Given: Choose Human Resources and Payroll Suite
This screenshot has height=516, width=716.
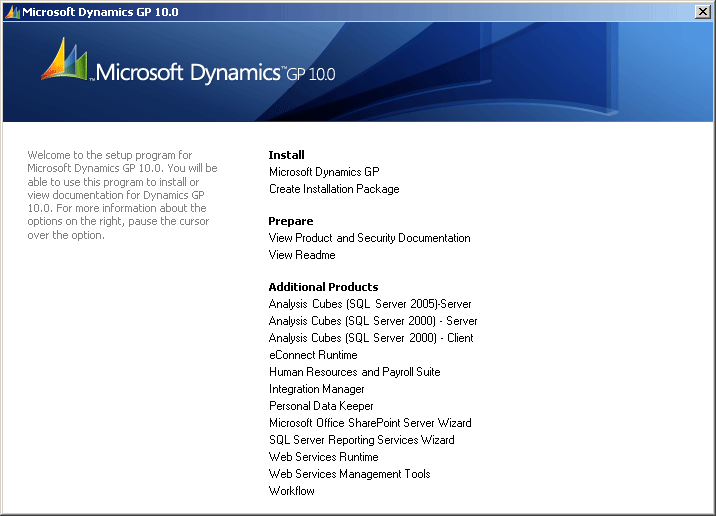Looking at the screenshot, I should 355,372.
